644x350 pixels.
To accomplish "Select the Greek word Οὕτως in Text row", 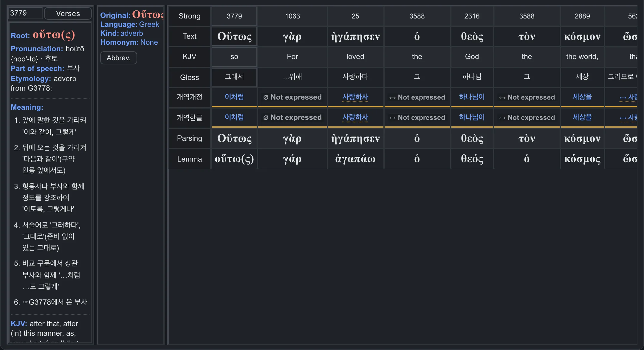I will coord(234,36).
